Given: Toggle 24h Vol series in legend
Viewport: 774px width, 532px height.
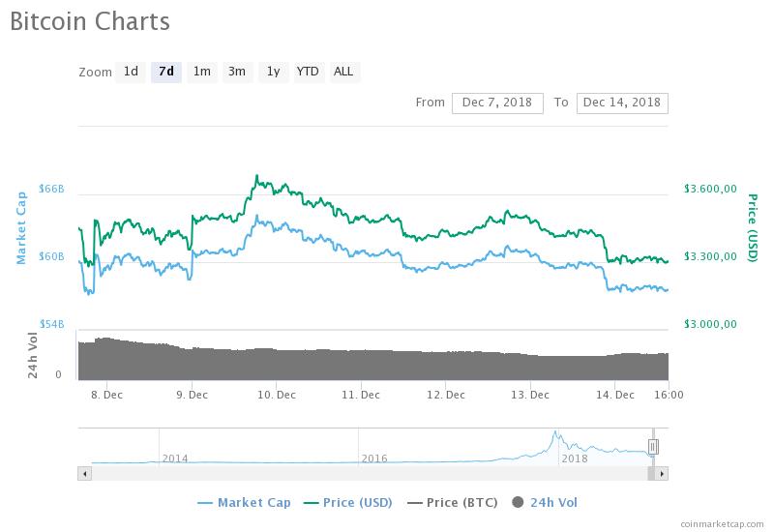Looking at the screenshot, I should click(x=545, y=503).
